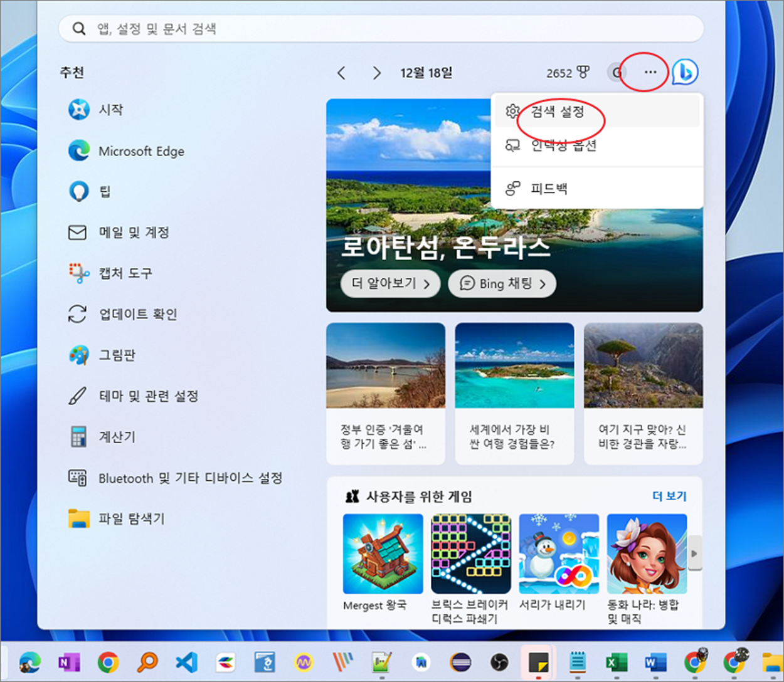Select 검색 설정 from the menu
This screenshot has height=682, width=784.
click(597, 112)
